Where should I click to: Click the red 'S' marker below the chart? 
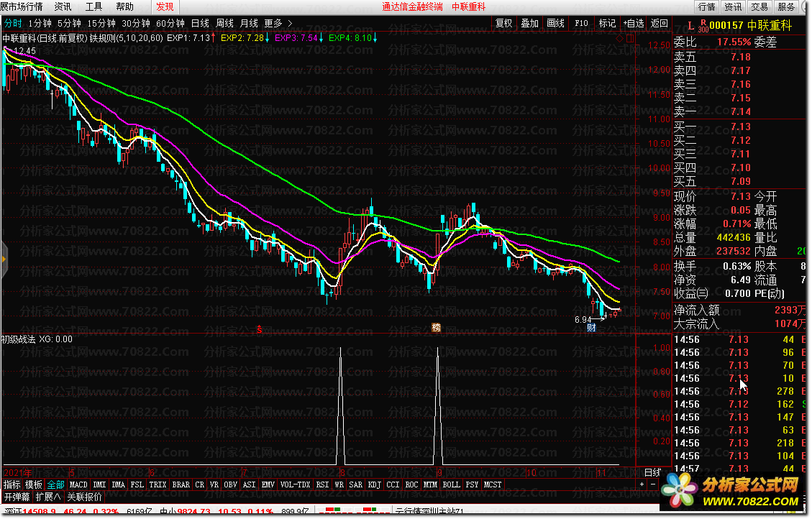pos(260,330)
